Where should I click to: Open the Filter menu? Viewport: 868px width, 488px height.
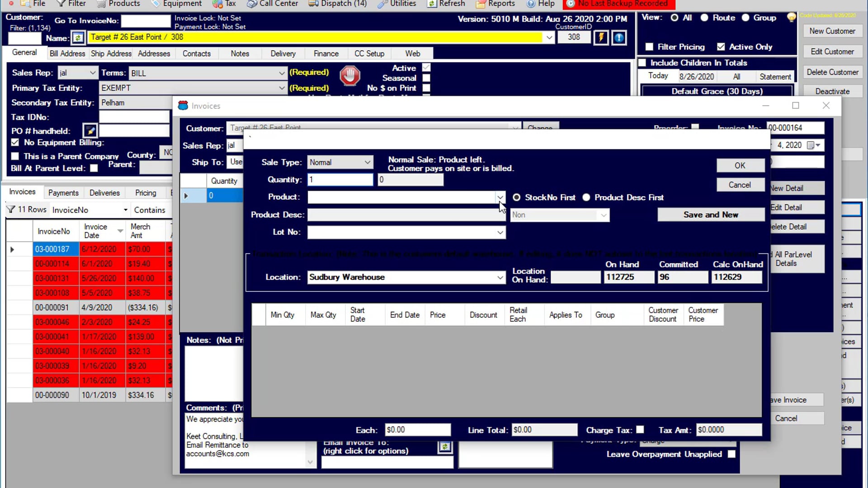click(71, 4)
